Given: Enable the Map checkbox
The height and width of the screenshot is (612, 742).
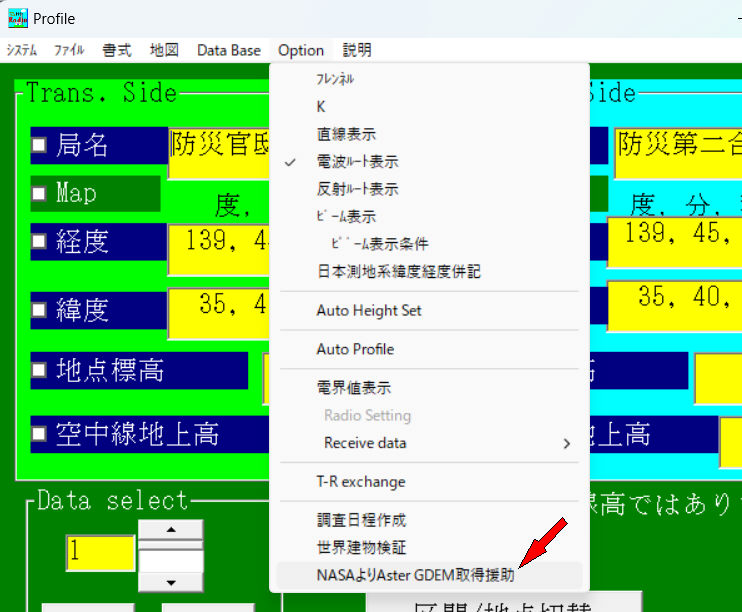Looking at the screenshot, I should point(39,194).
